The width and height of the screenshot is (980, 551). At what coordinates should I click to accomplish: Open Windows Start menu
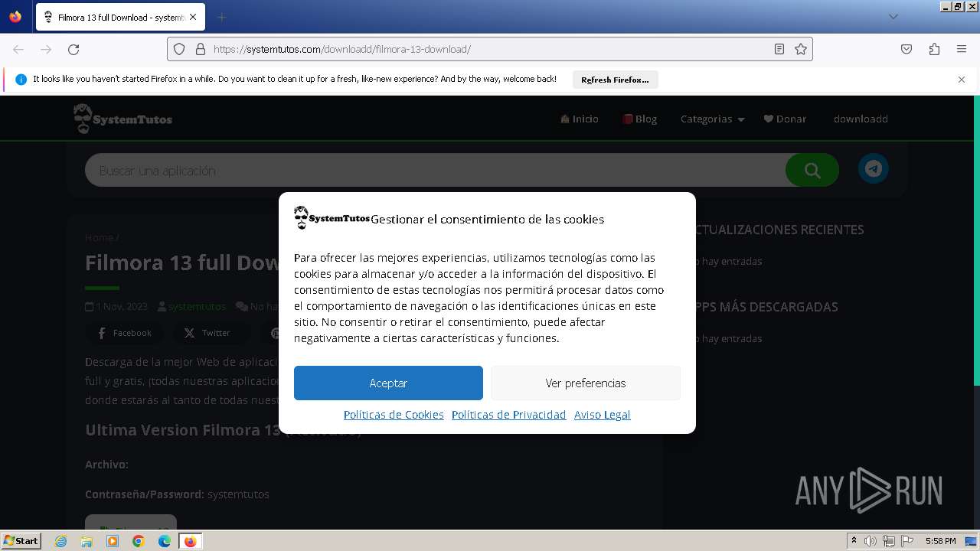[21, 540]
